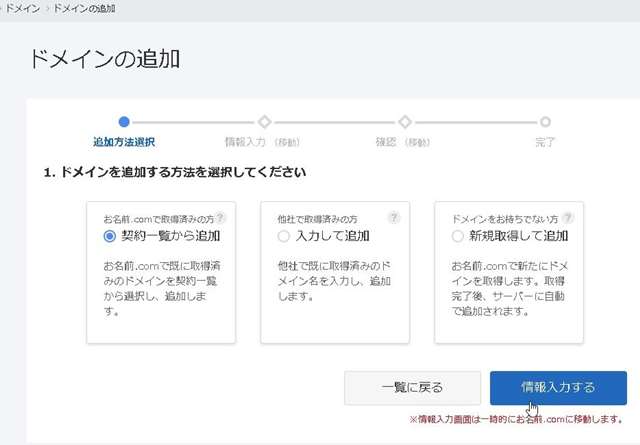The width and height of the screenshot is (640, 445).
Task: Click the blue 情報入力する button
Action: [558, 387]
